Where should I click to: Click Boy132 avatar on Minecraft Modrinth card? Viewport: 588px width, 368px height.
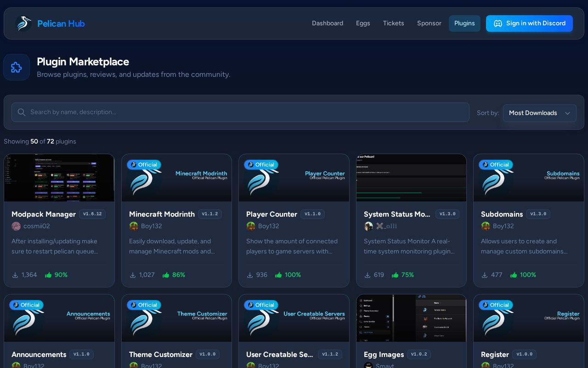134,226
